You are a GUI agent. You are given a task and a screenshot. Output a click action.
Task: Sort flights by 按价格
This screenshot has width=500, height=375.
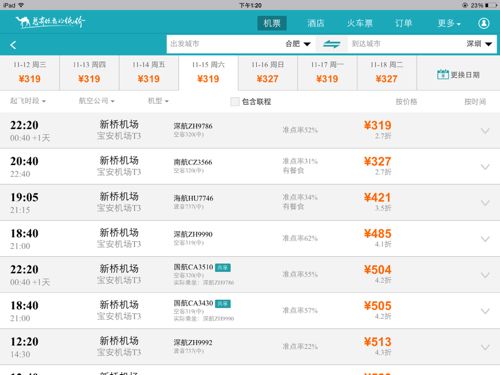pyautogui.click(x=406, y=101)
